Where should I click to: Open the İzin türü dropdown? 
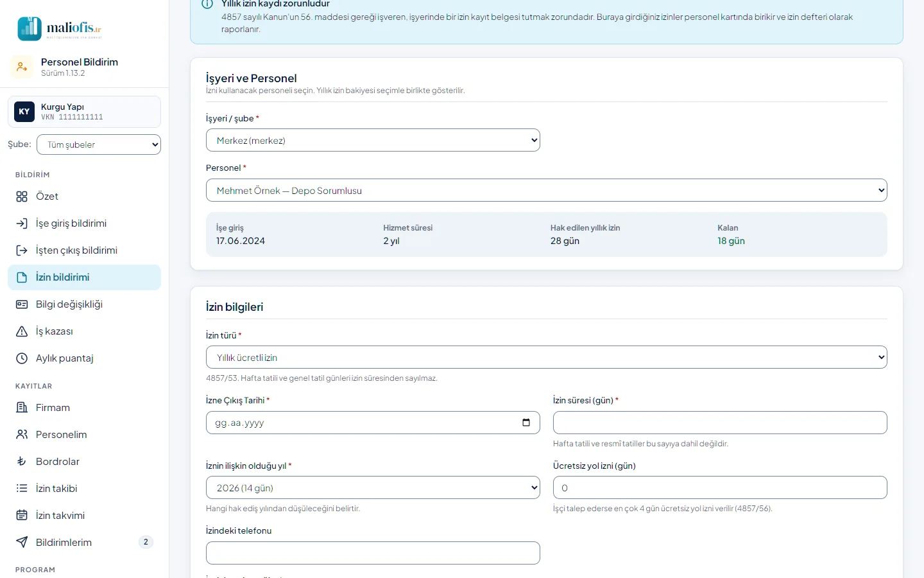click(x=547, y=357)
